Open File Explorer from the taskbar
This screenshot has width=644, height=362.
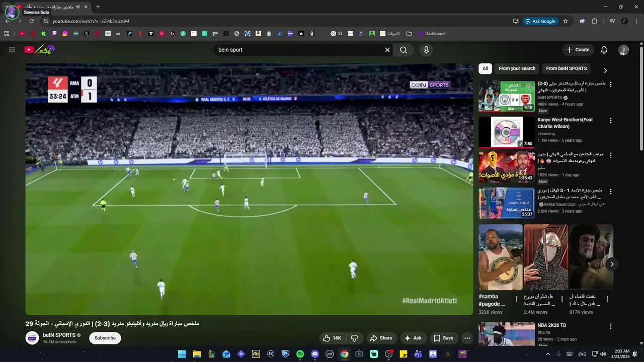click(x=197, y=354)
